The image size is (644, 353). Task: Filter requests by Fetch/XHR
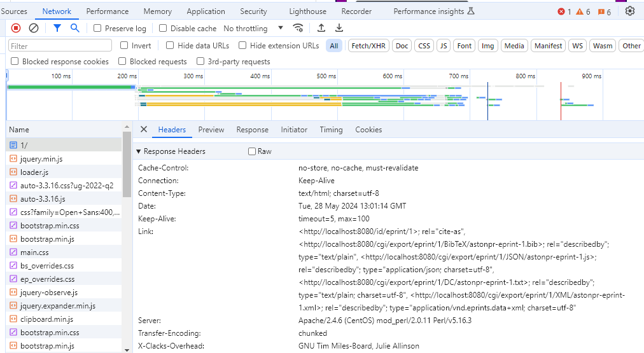click(x=368, y=46)
